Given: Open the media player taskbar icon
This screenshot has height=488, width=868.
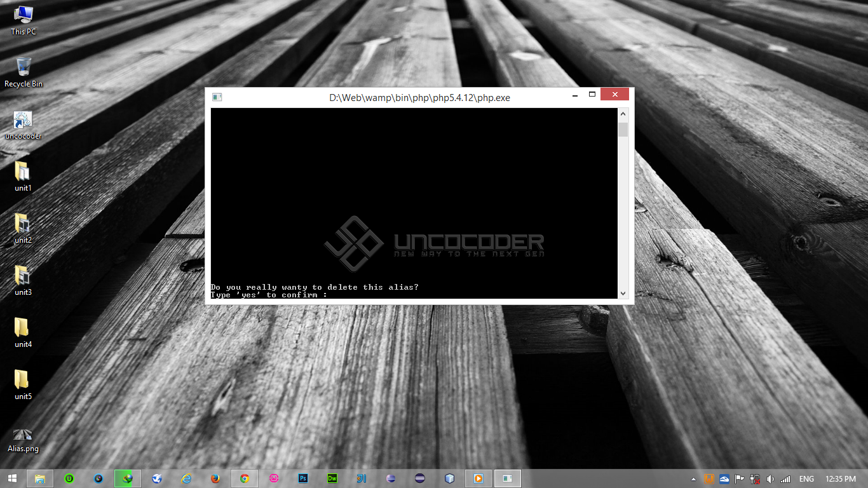Looking at the screenshot, I should click(x=478, y=478).
